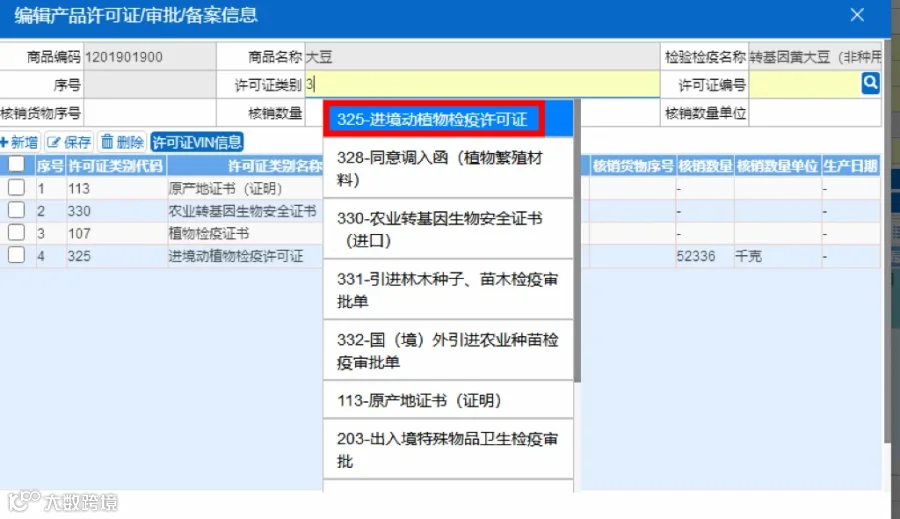Click the dropdown list scrollbar
Viewport: 900px width, 519px height.
(x=577, y=241)
